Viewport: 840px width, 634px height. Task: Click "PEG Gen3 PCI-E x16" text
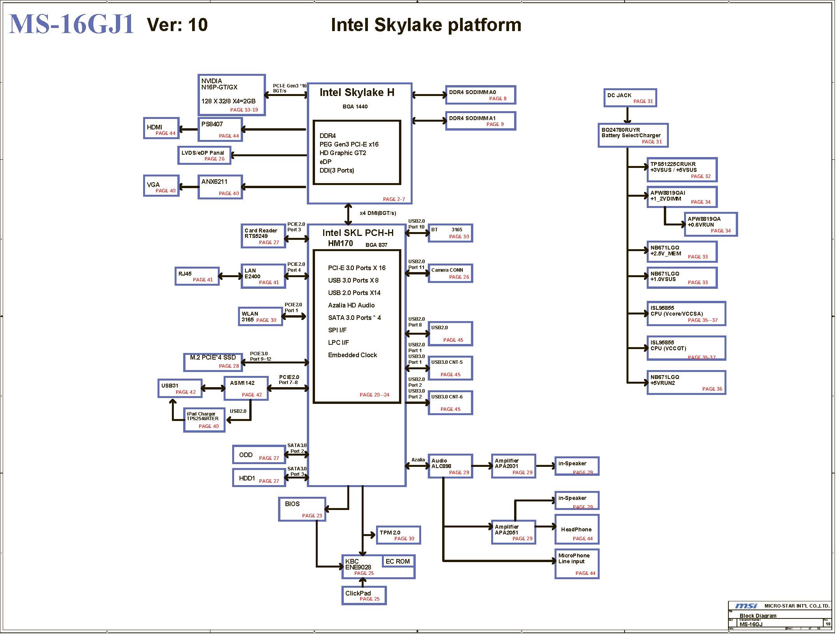tap(349, 144)
